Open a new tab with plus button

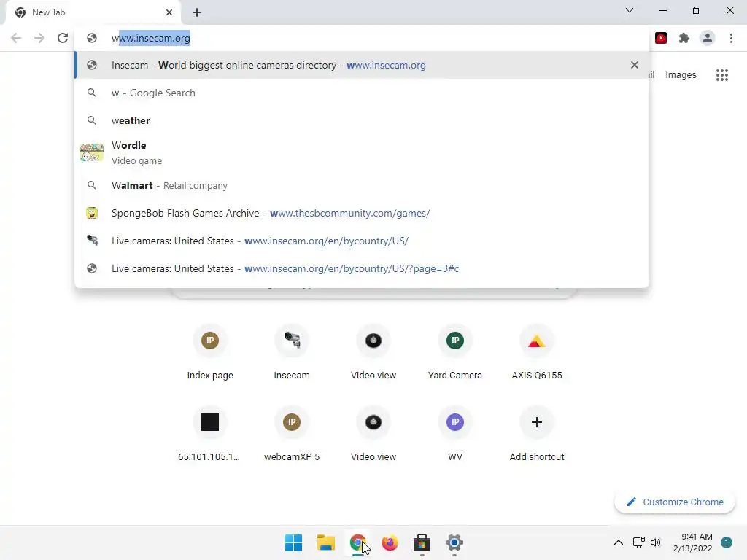[x=197, y=12]
